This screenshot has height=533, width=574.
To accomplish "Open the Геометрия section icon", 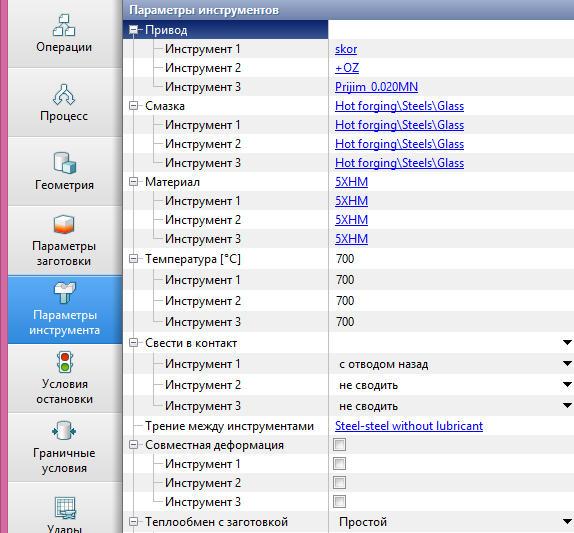I will [x=64, y=163].
